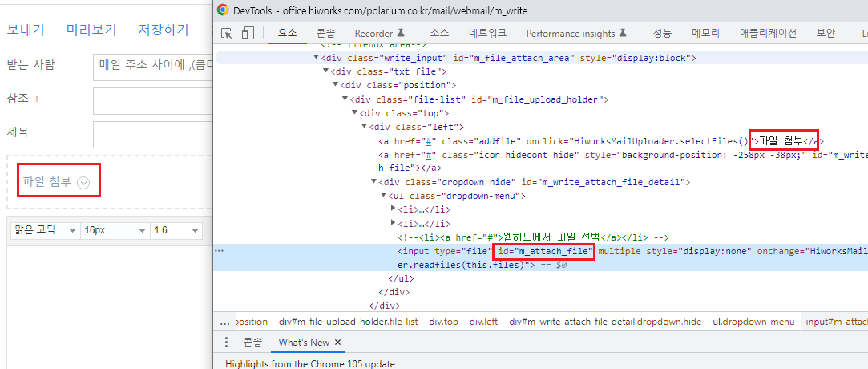The width and height of the screenshot is (868, 369).
Task: Select the 콘솔 tab in bottom drawer
Action: pos(253,343)
